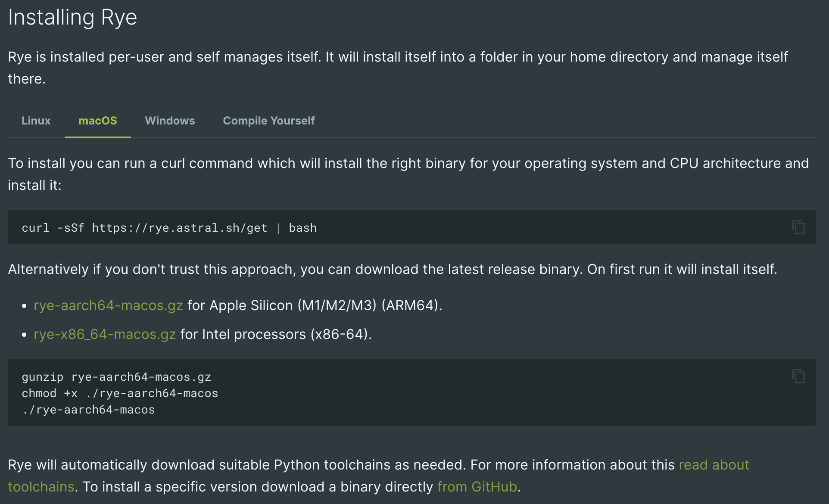Click the https://rye.astral.sh/get URL in code
829x504 pixels.
point(180,228)
